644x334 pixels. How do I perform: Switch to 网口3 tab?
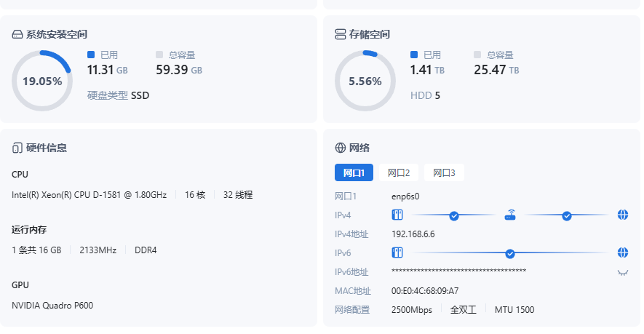(444, 173)
